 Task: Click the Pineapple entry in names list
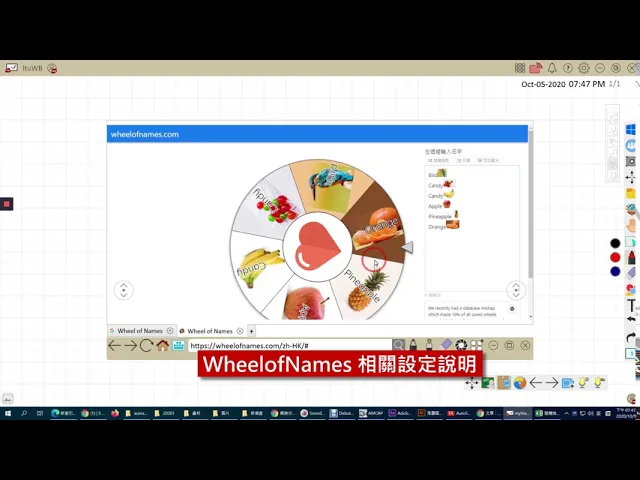tap(443, 216)
